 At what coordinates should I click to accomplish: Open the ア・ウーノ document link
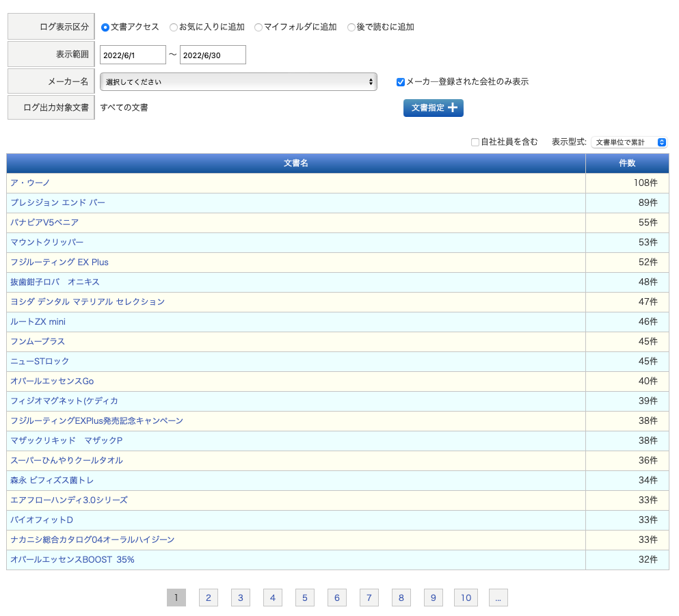30,183
